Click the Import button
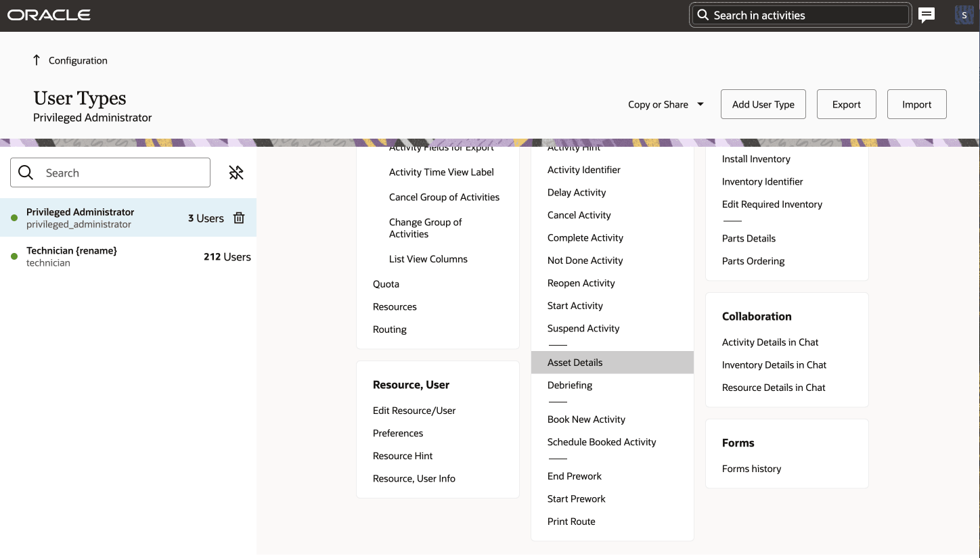 916,104
